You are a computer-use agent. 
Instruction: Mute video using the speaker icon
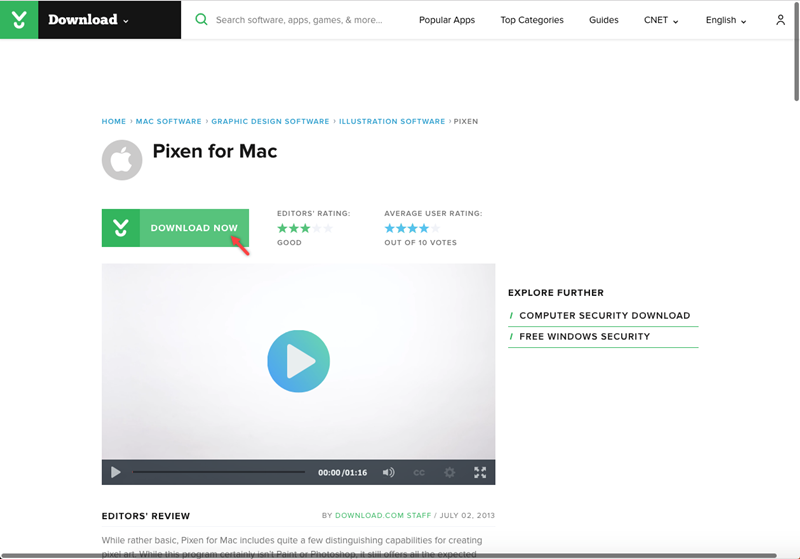[x=388, y=472]
